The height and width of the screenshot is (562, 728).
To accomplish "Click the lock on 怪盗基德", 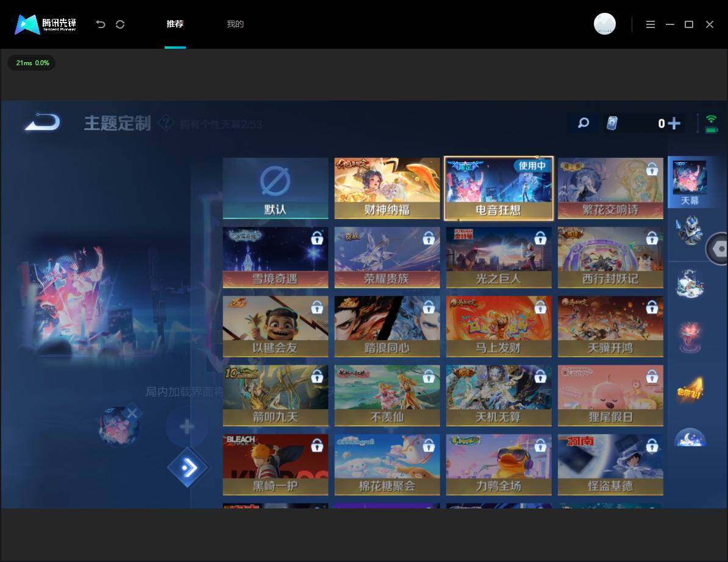I will click(x=651, y=446).
